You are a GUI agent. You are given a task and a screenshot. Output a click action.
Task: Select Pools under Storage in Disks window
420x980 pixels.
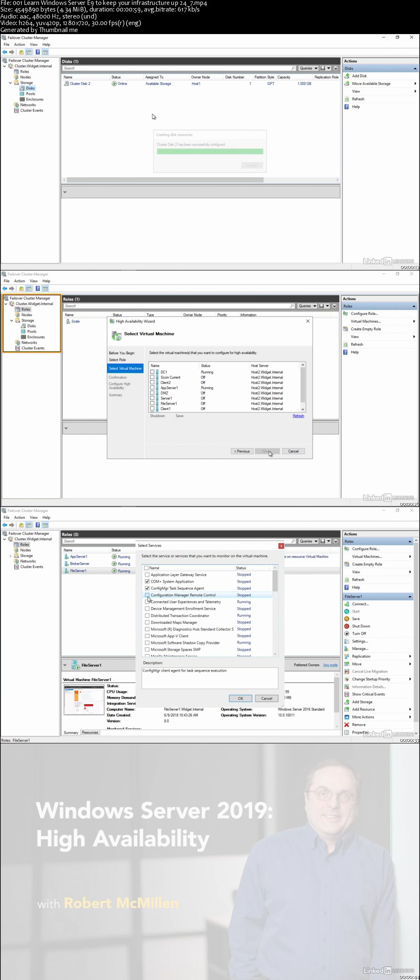pyautogui.click(x=31, y=94)
